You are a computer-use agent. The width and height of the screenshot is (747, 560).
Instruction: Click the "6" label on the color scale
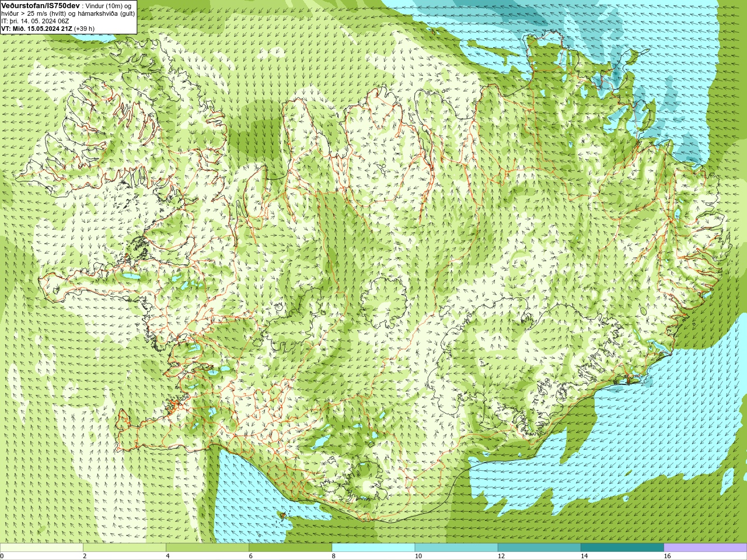(x=250, y=556)
